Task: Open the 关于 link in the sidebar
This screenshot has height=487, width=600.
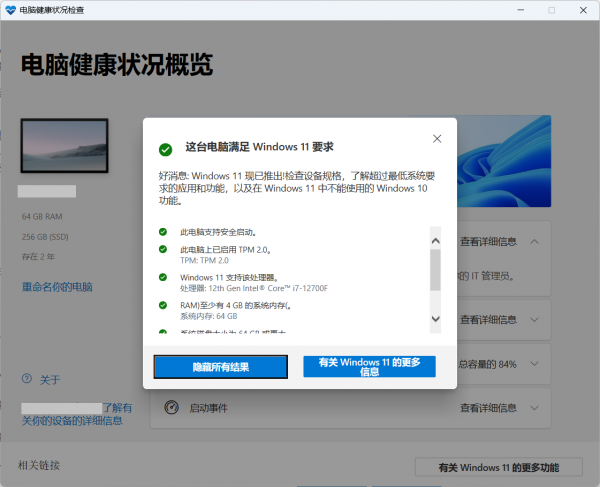Action: click(50, 380)
